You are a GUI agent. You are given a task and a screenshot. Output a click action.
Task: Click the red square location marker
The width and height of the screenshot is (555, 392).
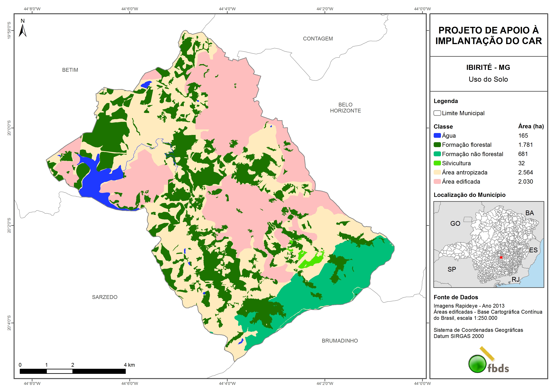pyautogui.click(x=501, y=258)
